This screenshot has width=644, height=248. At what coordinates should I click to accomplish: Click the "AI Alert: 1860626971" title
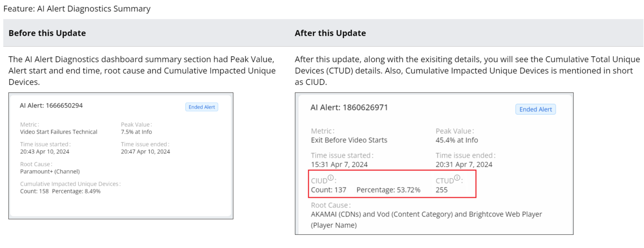(x=349, y=107)
